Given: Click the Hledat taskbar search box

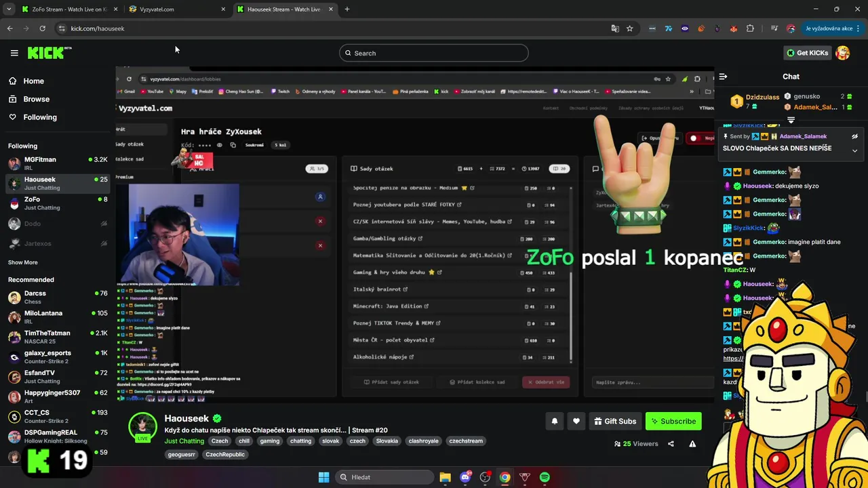Looking at the screenshot, I should click(384, 477).
